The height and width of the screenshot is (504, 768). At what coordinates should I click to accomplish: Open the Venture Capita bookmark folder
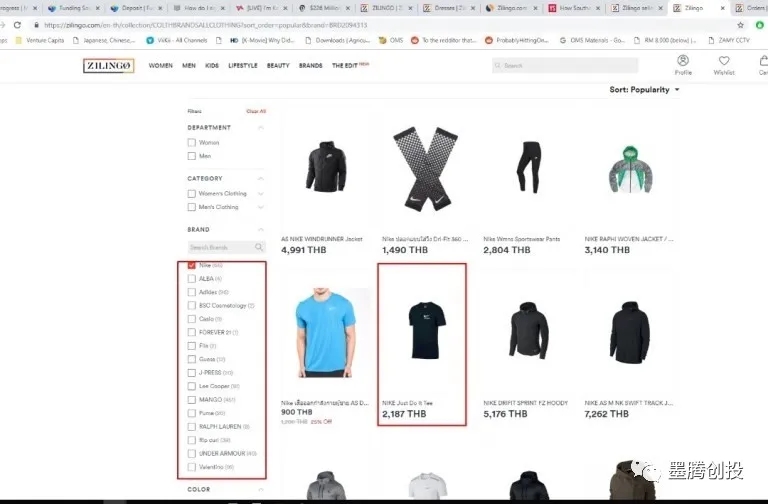click(x=40, y=40)
